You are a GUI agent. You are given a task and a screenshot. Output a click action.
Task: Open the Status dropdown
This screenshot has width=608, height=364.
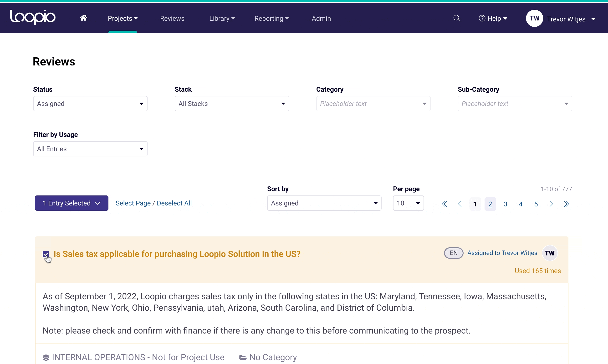tap(90, 104)
